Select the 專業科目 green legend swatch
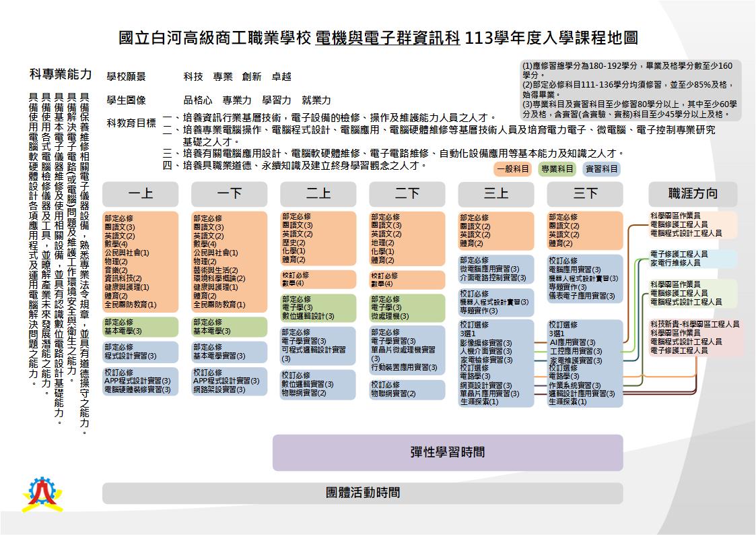 coord(557,169)
